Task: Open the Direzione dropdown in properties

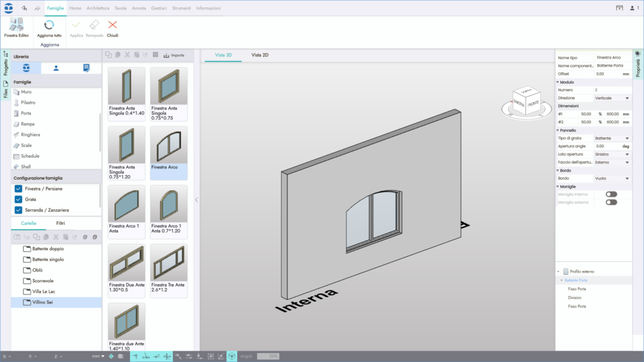Action: [626, 98]
